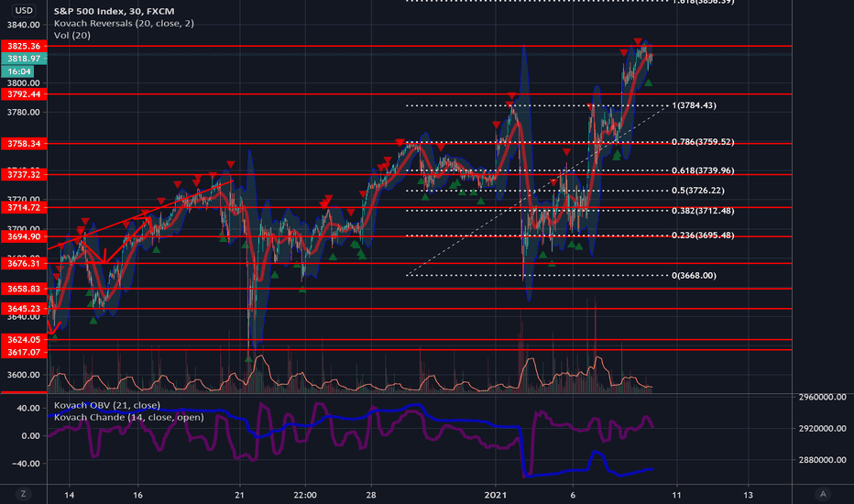The height and width of the screenshot is (504, 854).
Task: Select the Fibonacci 0.382(3712.48) level label
Action: [x=703, y=211]
